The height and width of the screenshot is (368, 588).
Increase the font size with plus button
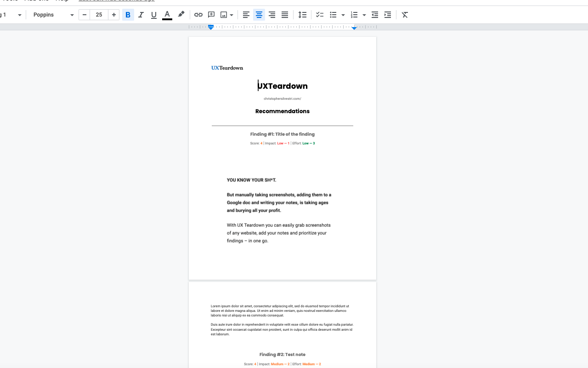tap(114, 15)
